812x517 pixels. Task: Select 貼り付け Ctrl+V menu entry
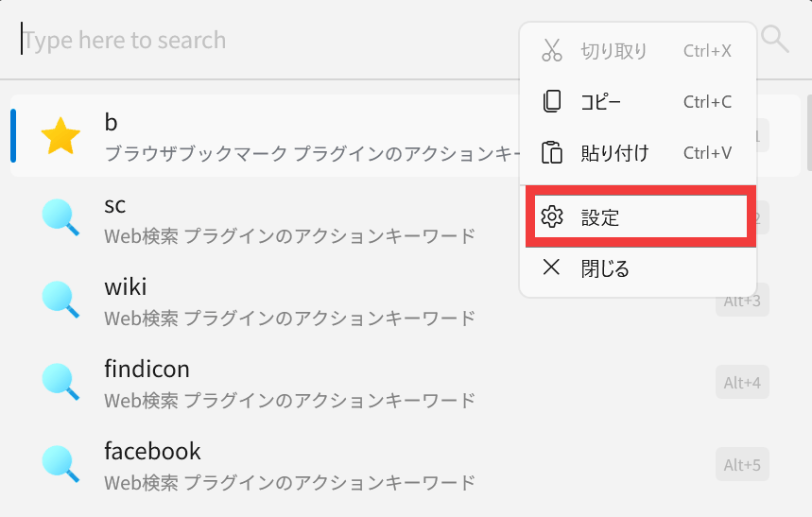638,153
